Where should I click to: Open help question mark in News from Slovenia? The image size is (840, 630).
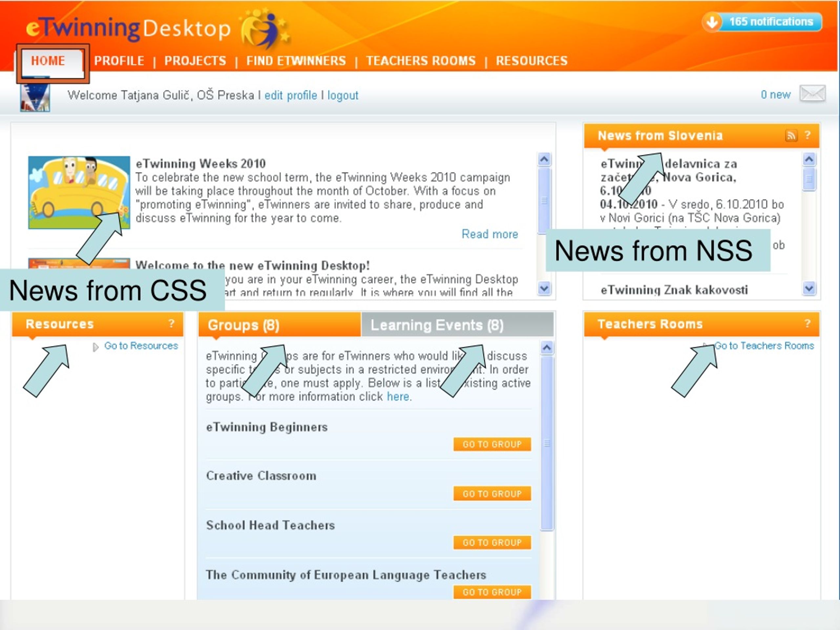coord(808,135)
